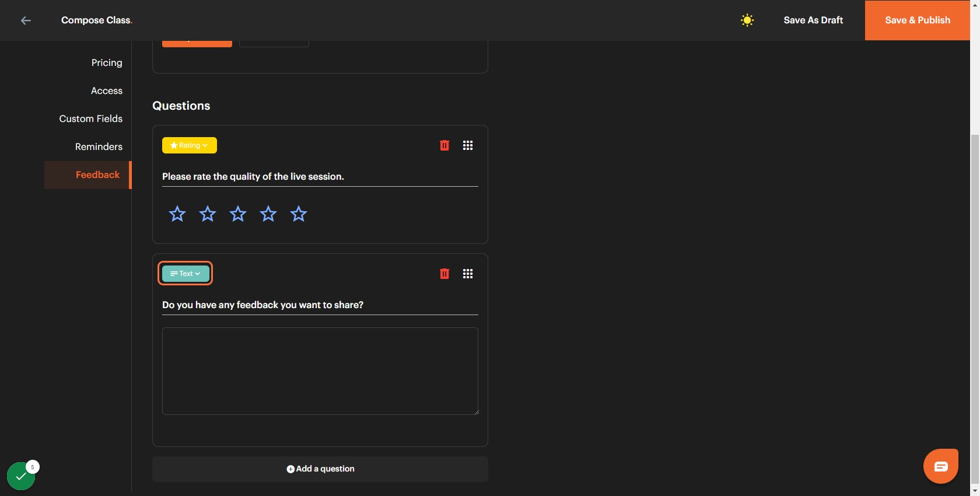Grab the text question's drag handle
The image size is (980, 496).
click(468, 274)
